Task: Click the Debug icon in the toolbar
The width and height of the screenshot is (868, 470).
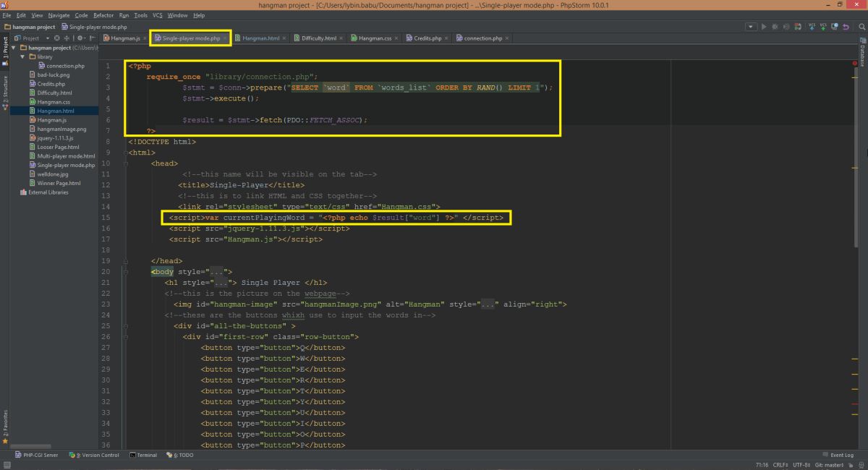Action: coord(775,27)
